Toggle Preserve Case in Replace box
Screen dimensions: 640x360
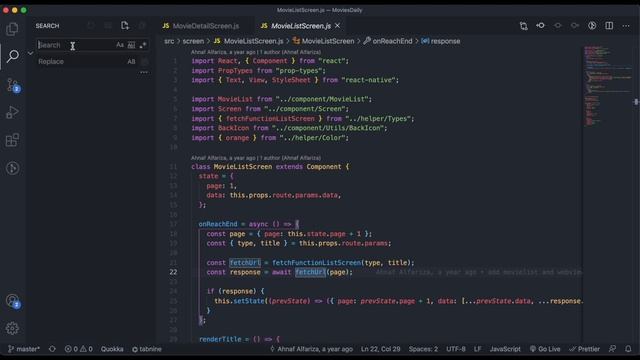tap(131, 62)
